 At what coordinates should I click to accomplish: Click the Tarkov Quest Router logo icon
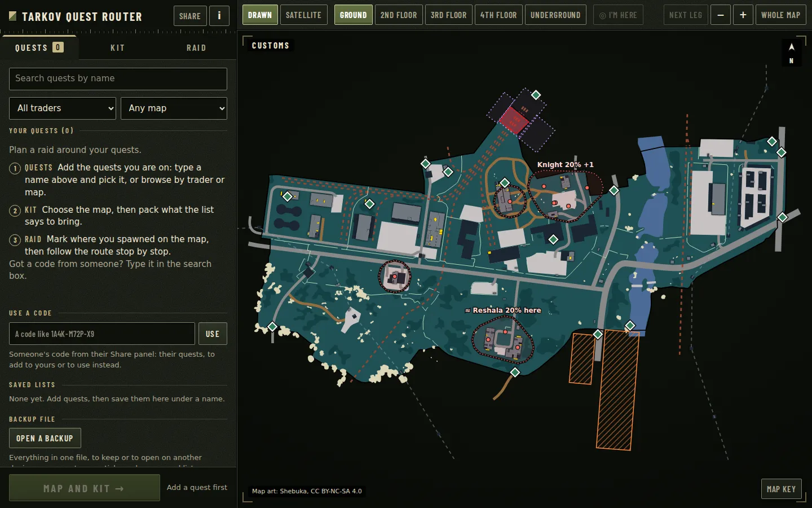(13, 16)
